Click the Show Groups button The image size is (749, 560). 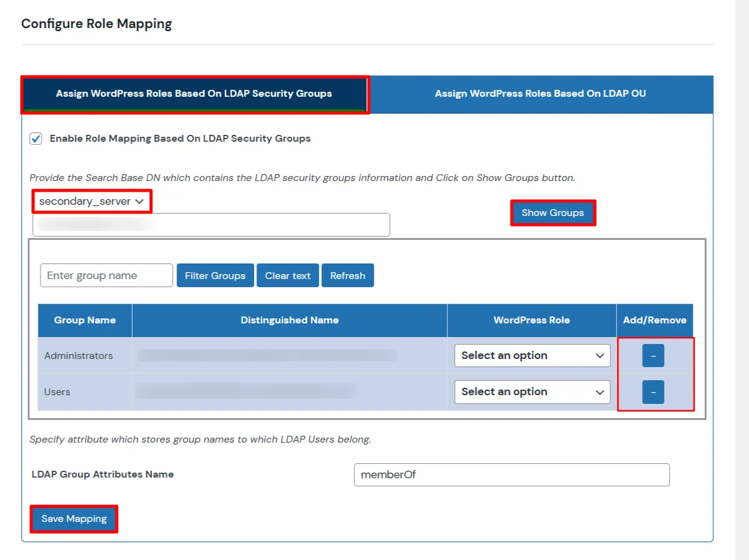(552, 213)
